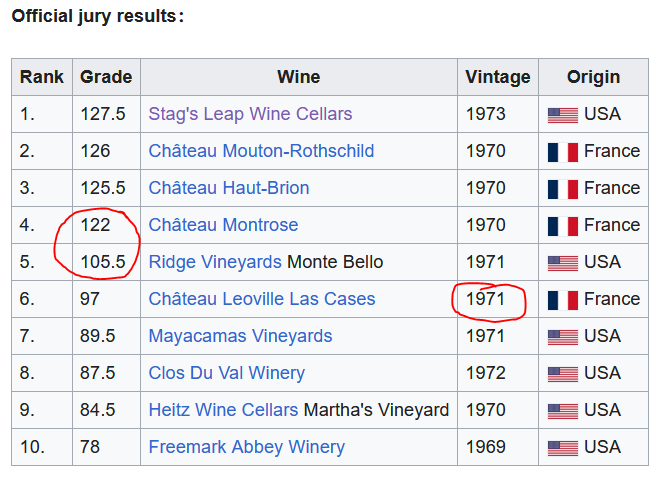Viewport: 666px width, 480px height.
Task: Click the French flag in the Mouton-Rothschild row
Action: coord(562,152)
